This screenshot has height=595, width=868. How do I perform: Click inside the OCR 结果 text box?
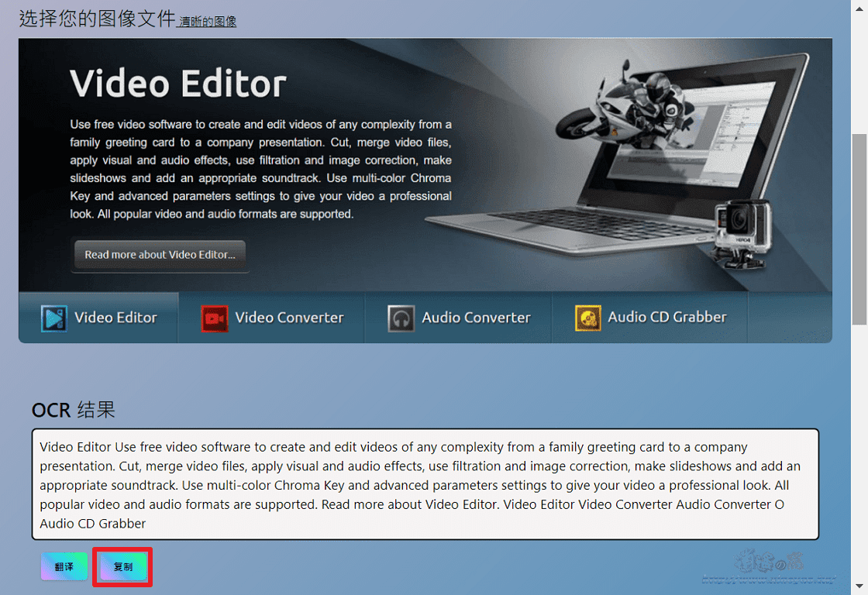(425, 484)
